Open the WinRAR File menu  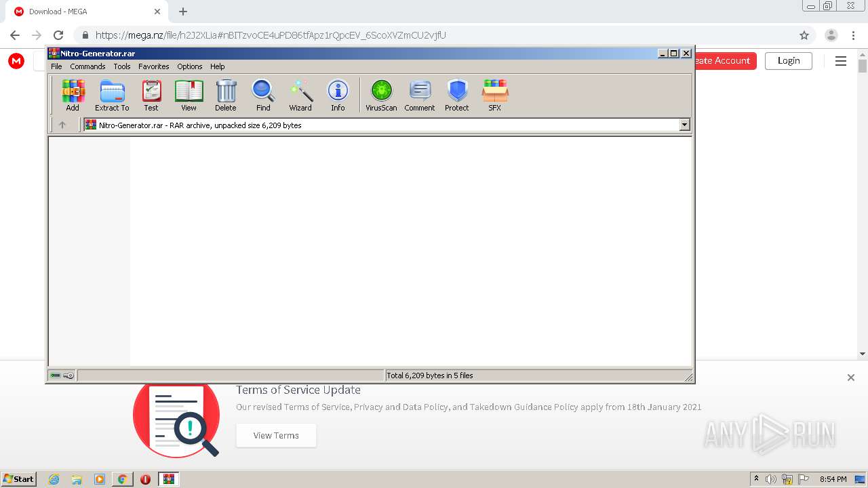[56, 66]
